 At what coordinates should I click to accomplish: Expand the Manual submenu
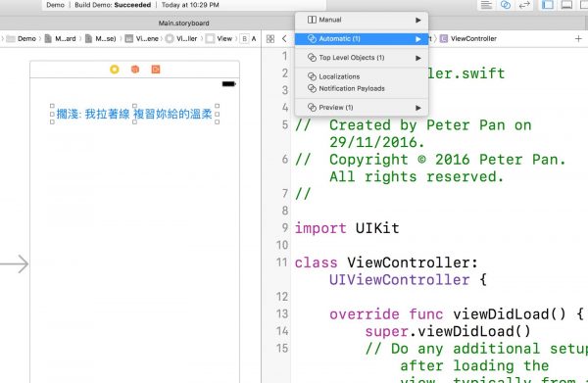[362, 20]
